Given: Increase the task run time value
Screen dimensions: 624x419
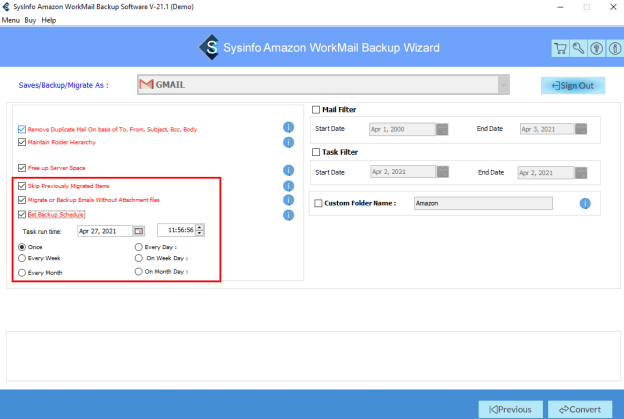Looking at the screenshot, I should pos(200,227).
